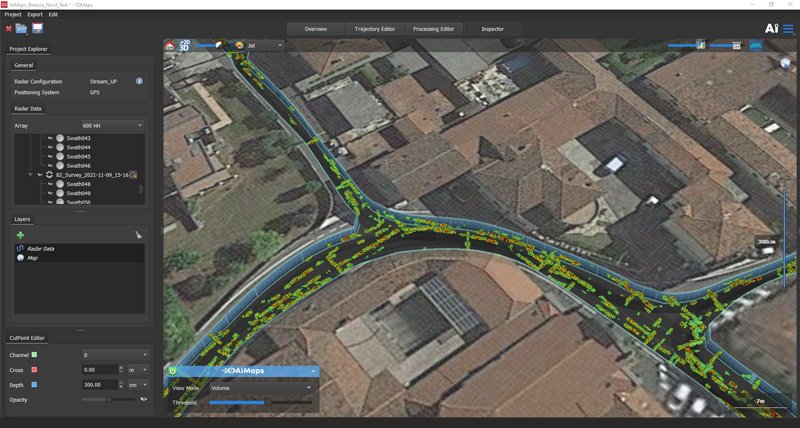800x428 pixels.
Task: Open the Edit menu
Action: click(x=53, y=14)
